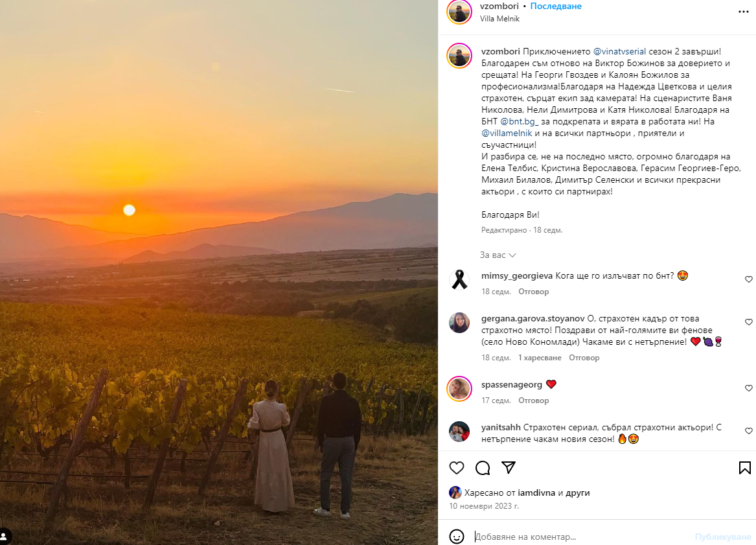The image size is (756, 545).
Task: Expand the "За вас" comment sort dropdown
Action: pyautogui.click(x=498, y=255)
